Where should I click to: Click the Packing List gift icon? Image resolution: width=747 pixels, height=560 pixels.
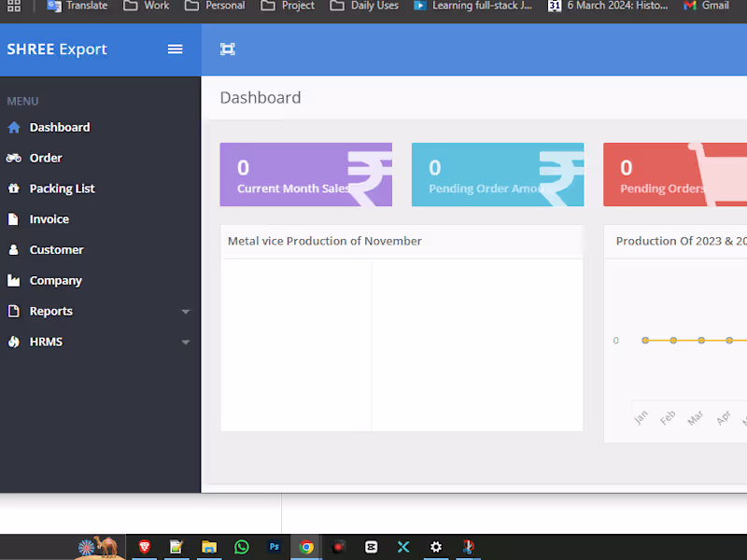[14, 189]
